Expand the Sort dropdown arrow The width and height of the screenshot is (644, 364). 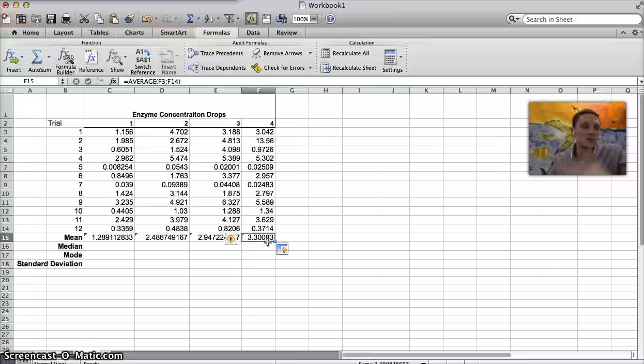pyautogui.click(x=217, y=19)
